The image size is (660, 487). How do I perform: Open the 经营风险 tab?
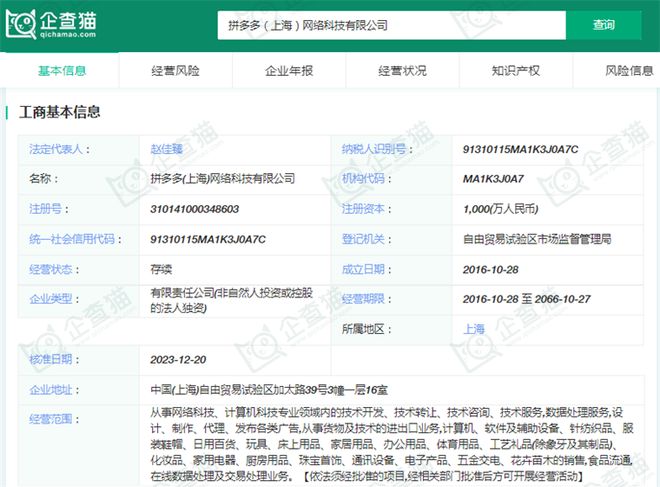coord(176,71)
